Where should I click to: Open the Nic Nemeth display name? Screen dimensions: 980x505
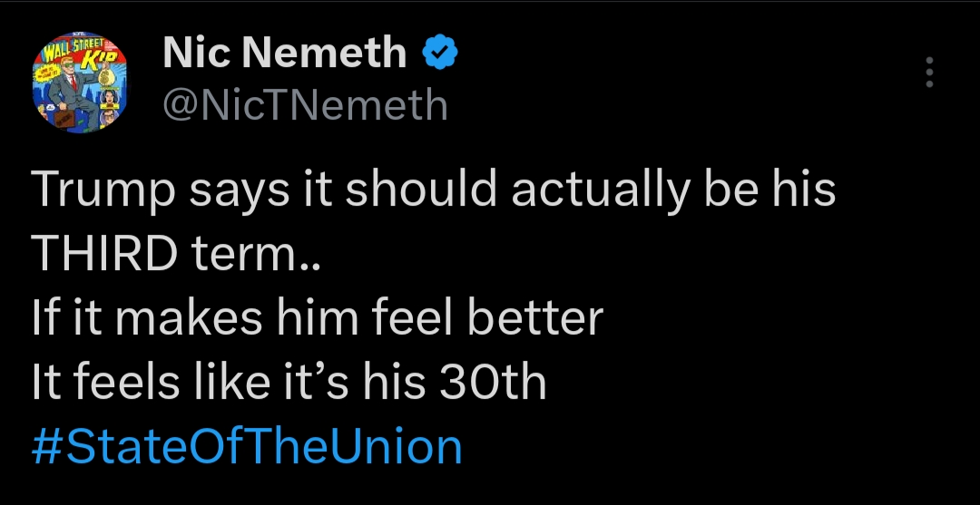pyautogui.click(x=285, y=54)
